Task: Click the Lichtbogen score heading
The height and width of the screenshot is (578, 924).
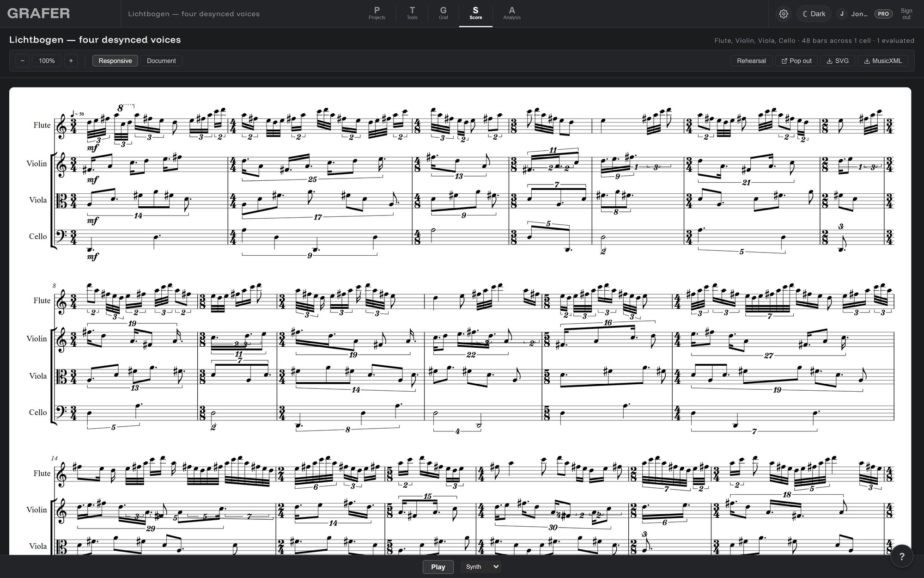Action: 95,40
